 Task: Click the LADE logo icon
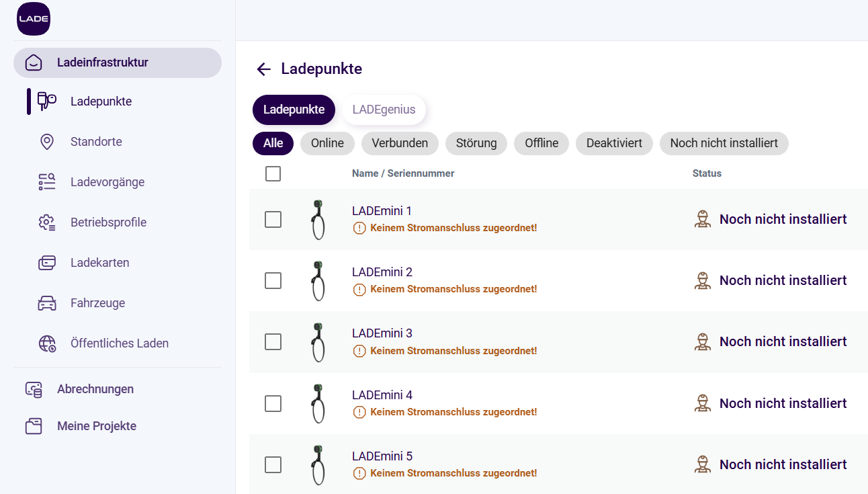pyautogui.click(x=34, y=19)
